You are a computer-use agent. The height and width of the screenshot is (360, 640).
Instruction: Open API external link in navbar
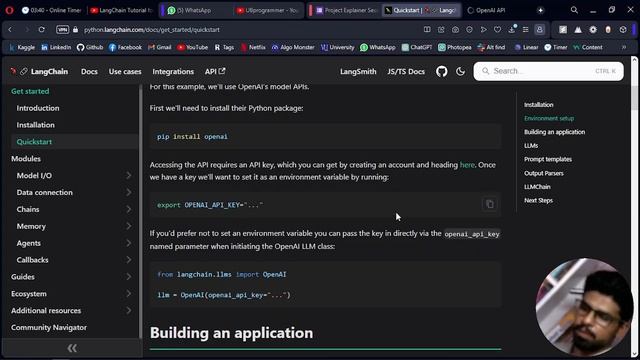point(215,71)
